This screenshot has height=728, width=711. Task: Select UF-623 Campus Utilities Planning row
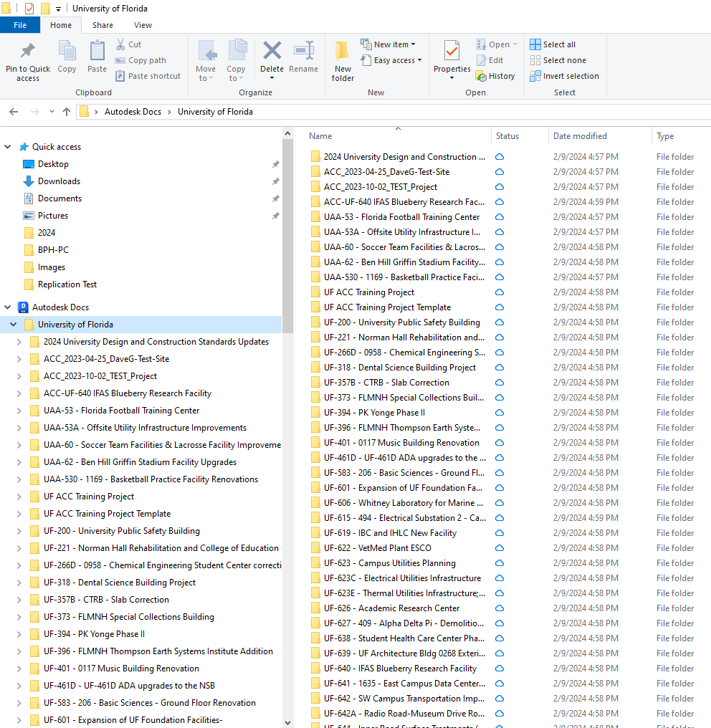(x=390, y=563)
